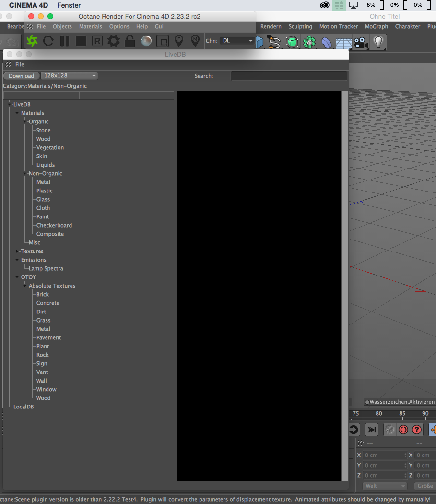Toggle the film region square icon
436x504 pixels.
tap(163, 41)
